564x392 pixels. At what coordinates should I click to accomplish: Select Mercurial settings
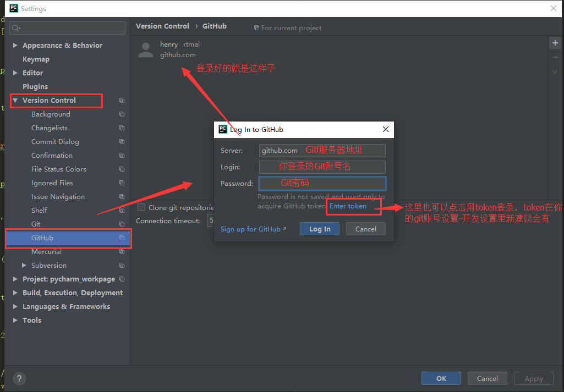tap(46, 251)
